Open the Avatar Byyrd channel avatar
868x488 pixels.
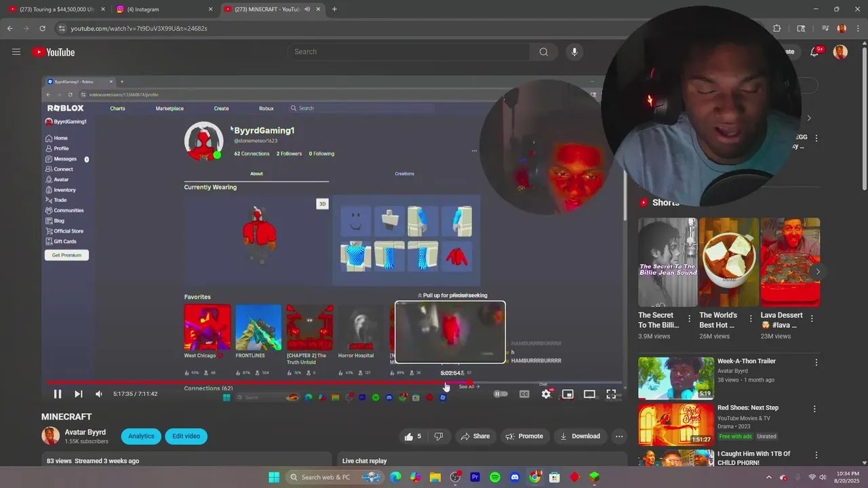click(x=51, y=436)
